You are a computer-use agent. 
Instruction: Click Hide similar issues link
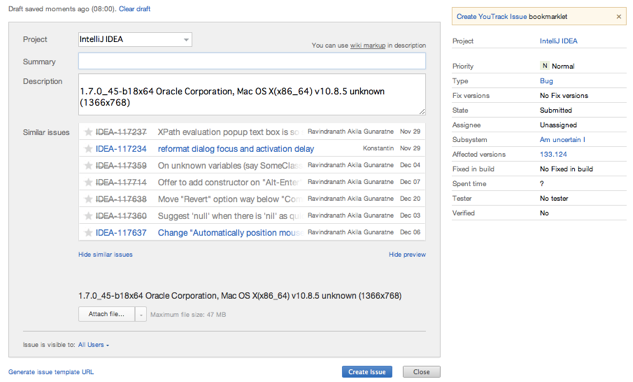105,254
